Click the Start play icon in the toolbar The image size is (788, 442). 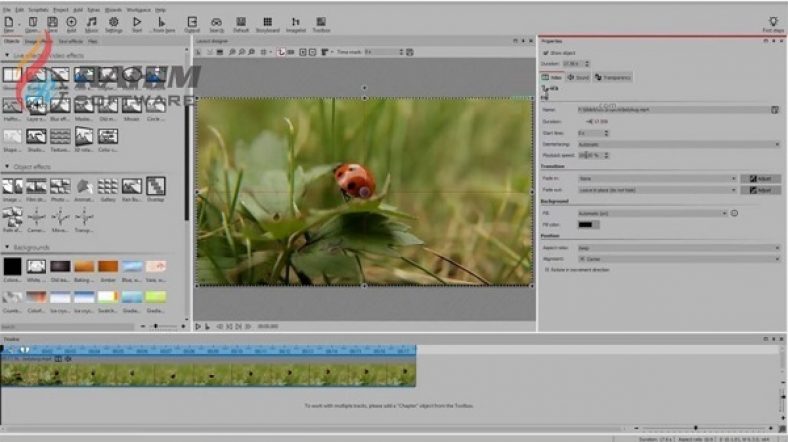[x=138, y=22]
